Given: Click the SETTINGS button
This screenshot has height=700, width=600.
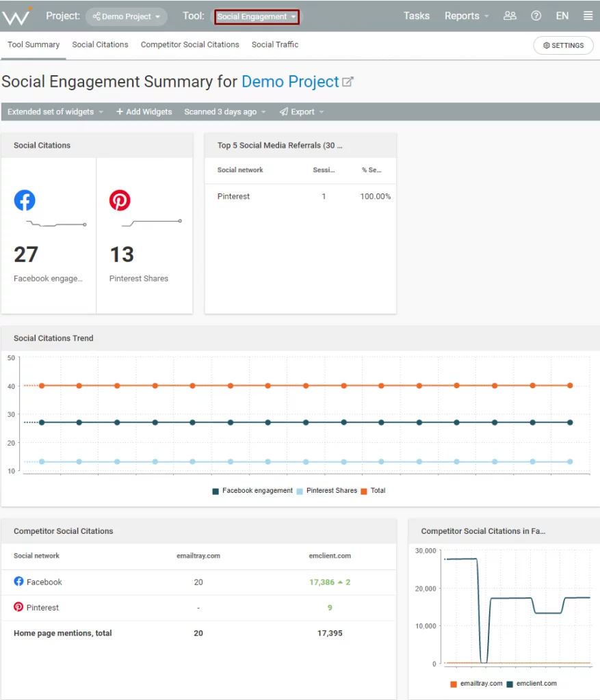Looking at the screenshot, I should (563, 46).
